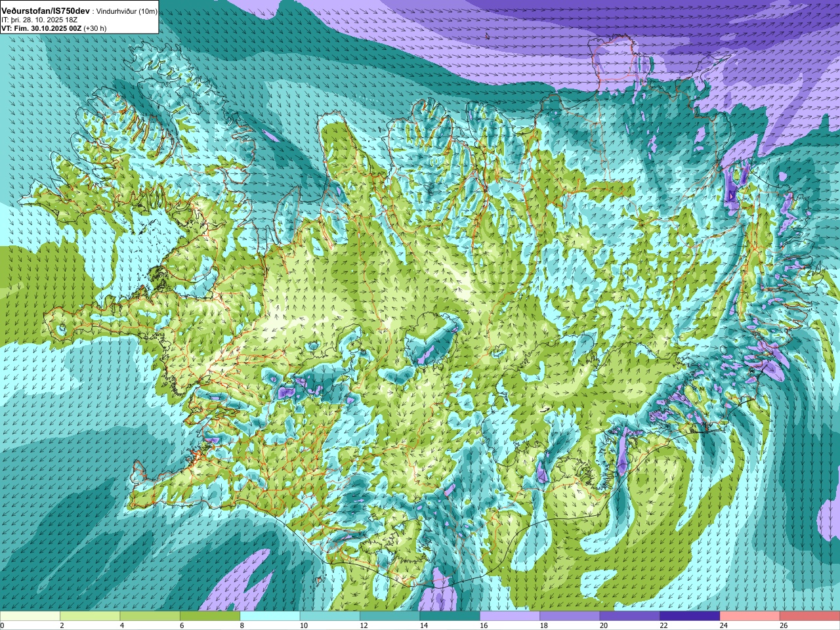The image size is (840, 630).
Task: Click the legend scale label '12'
Action: (364, 625)
